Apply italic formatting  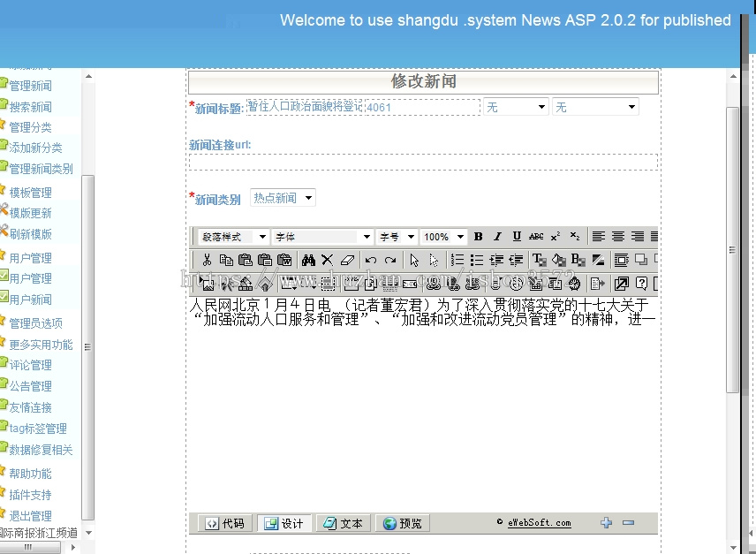pyautogui.click(x=497, y=237)
